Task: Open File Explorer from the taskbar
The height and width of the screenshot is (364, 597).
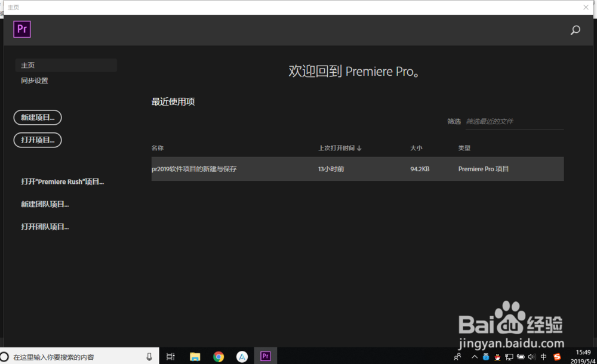Action: 195,357
